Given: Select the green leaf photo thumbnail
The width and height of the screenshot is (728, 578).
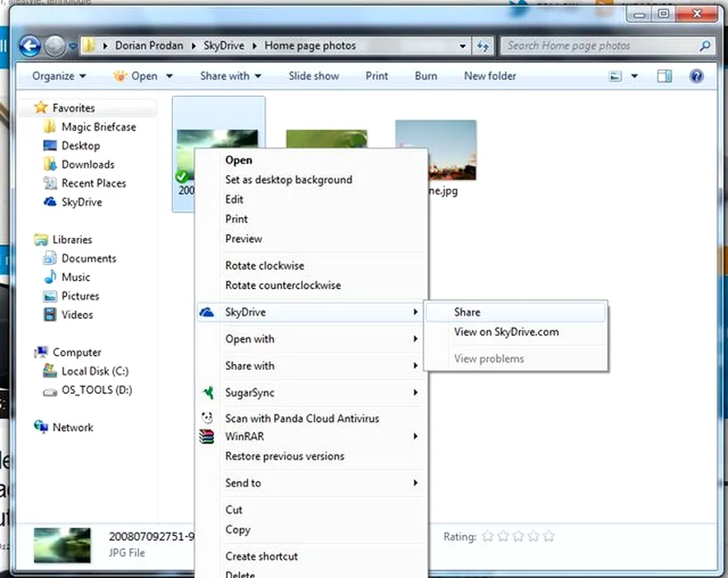Looking at the screenshot, I should coord(326,140).
